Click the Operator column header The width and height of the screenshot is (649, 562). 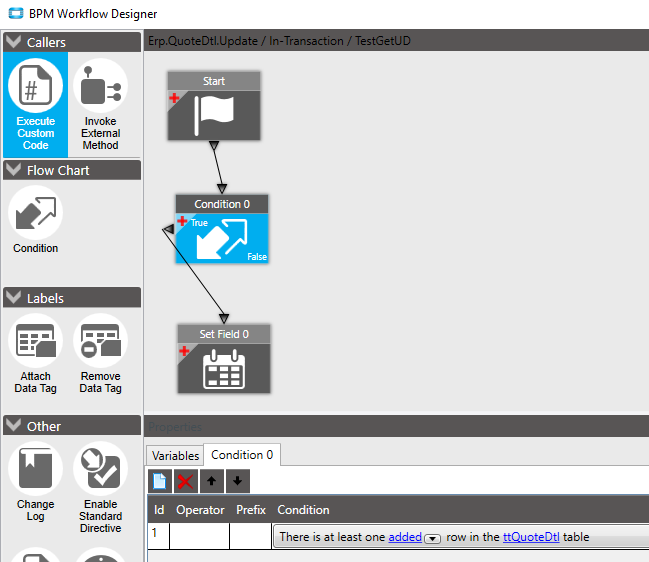(x=200, y=510)
